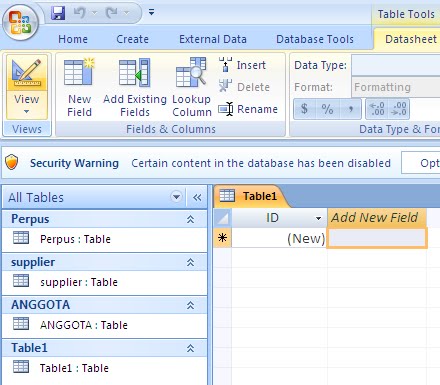This screenshot has width=440, height=385.
Task: Click the Perpus table icon
Action: (x=21, y=238)
